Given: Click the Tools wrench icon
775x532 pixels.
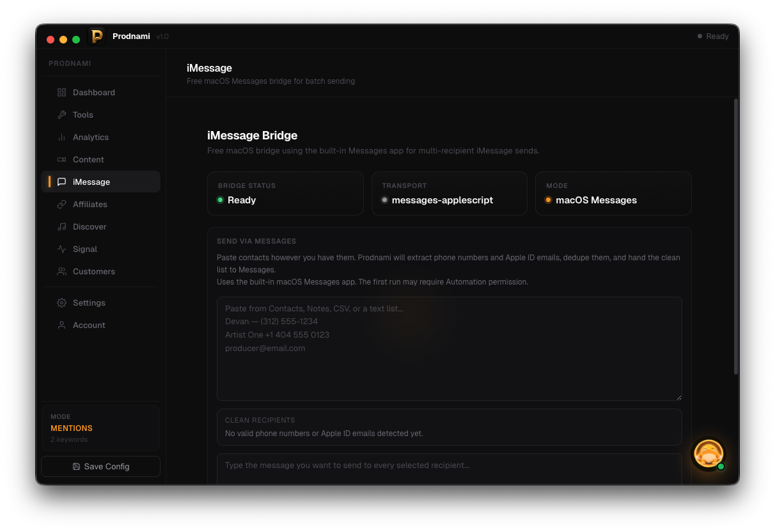Looking at the screenshot, I should click(61, 115).
